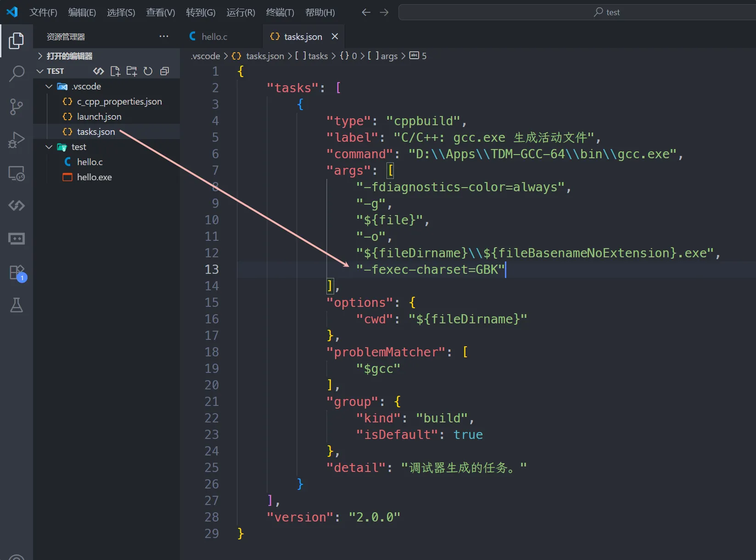This screenshot has width=756, height=560.
Task: Expand the 打开的编辑器 section
Action: 69,56
